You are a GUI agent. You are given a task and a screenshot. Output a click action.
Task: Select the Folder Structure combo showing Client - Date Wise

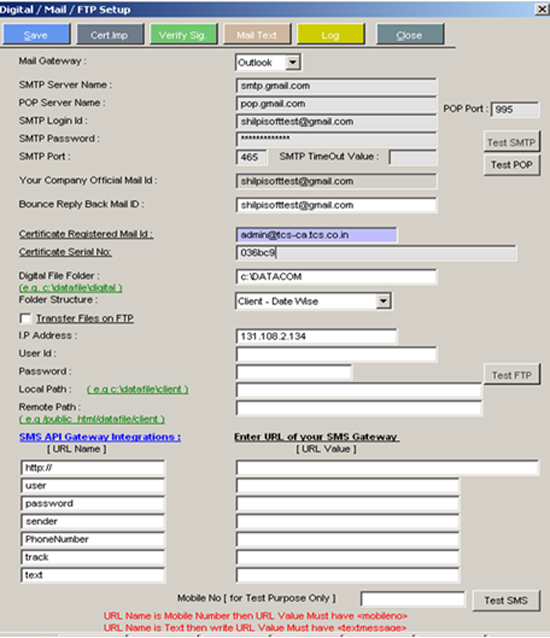click(313, 301)
